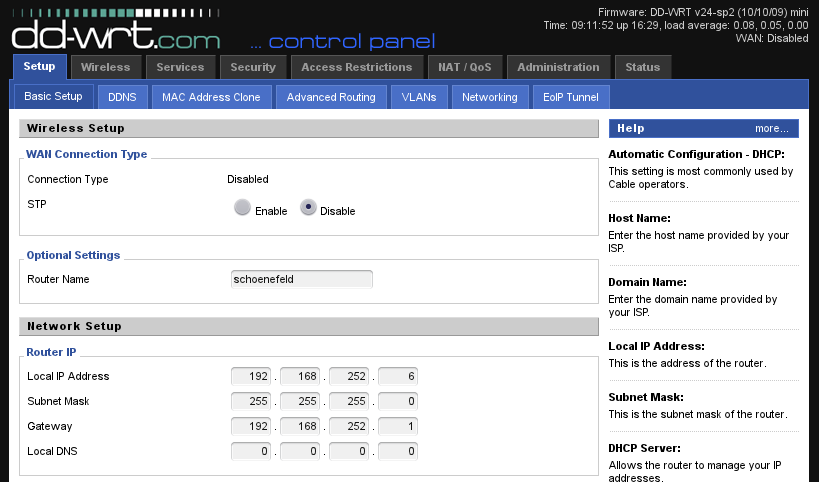
Task: Go to Advanced Routing sub-tab
Action: point(331,97)
